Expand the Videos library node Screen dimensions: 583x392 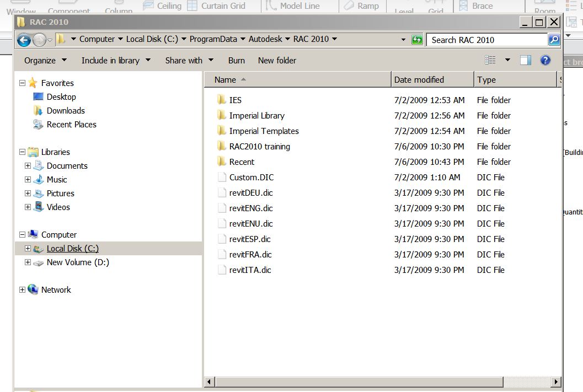click(x=28, y=207)
